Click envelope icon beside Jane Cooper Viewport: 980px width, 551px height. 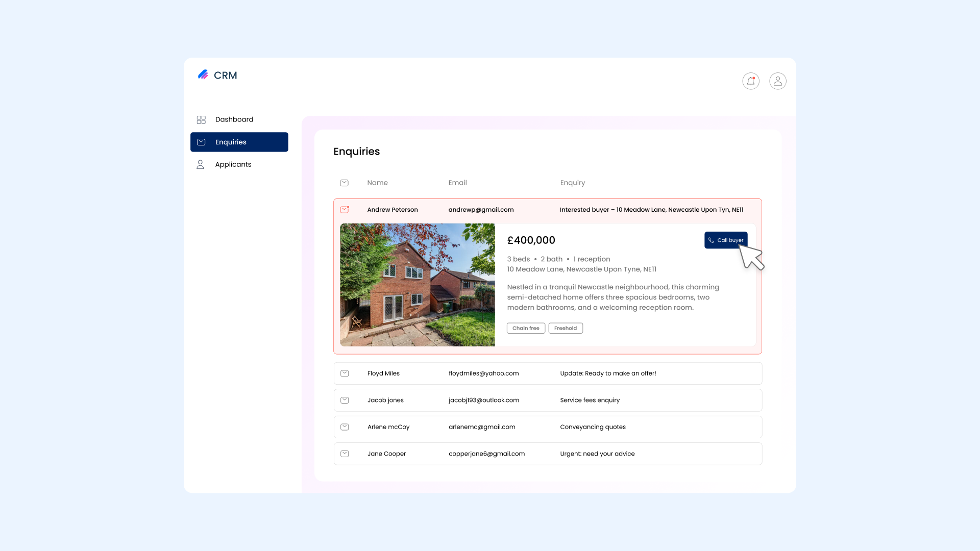tap(345, 454)
